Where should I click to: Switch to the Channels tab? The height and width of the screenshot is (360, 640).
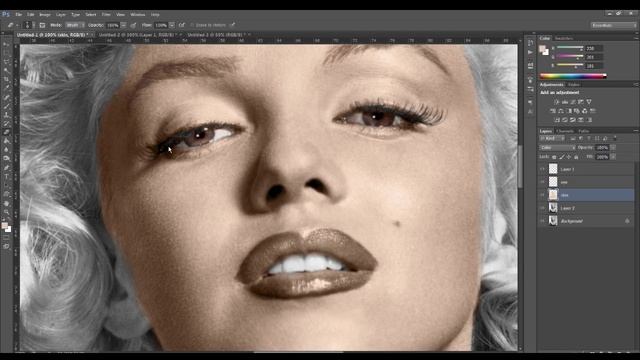565,131
